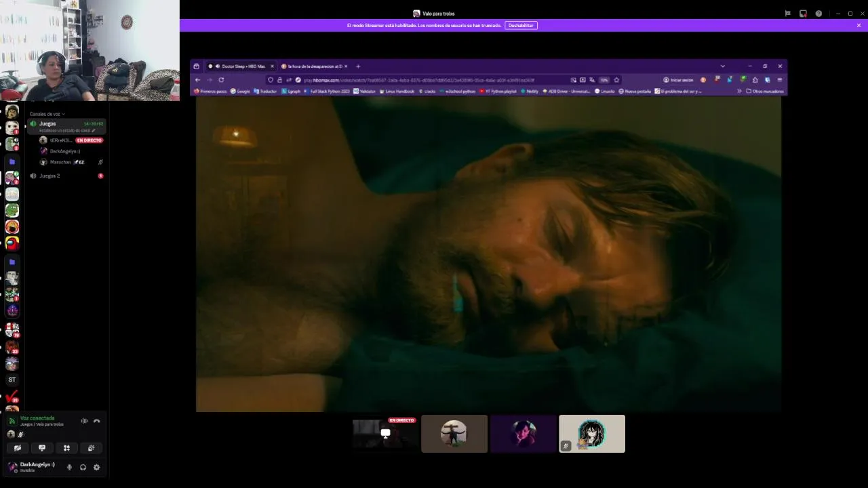
Task: Open the Linux Handbook bookmark in the streamed browser
Action: tap(397, 91)
